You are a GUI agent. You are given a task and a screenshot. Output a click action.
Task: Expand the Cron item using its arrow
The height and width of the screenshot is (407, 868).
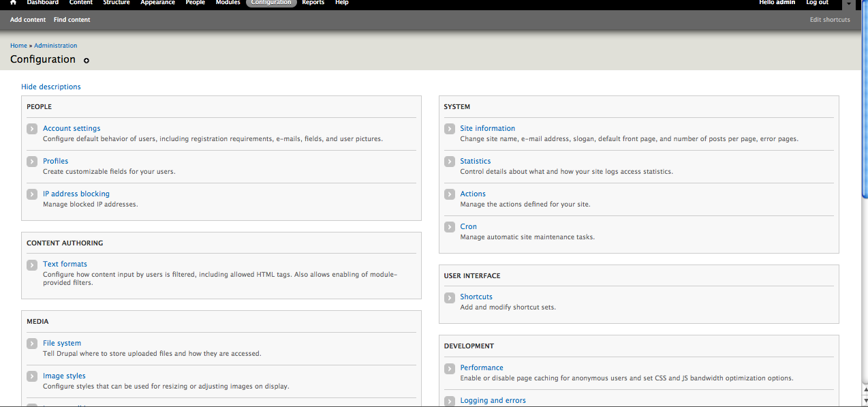coord(449,226)
